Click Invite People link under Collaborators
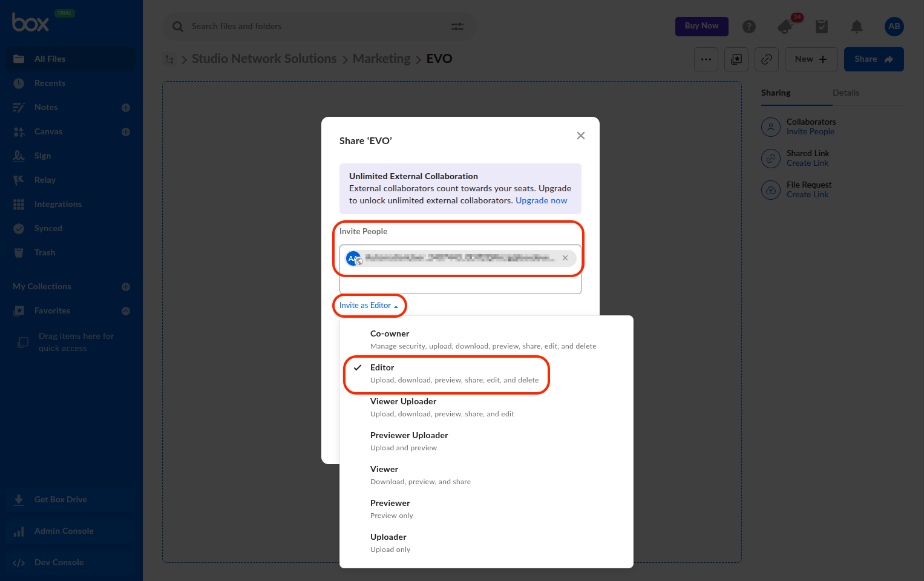The width and height of the screenshot is (924, 581). pyautogui.click(x=810, y=132)
